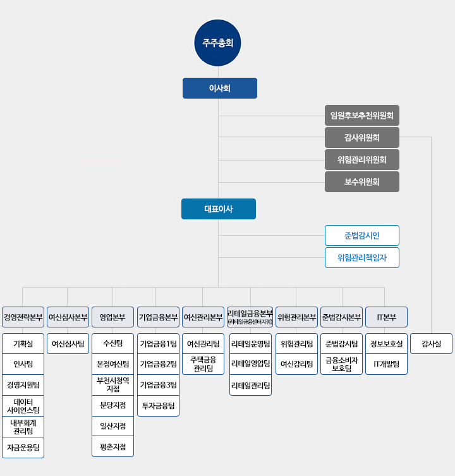Click the 기업금융1팀 cell

(158, 344)
